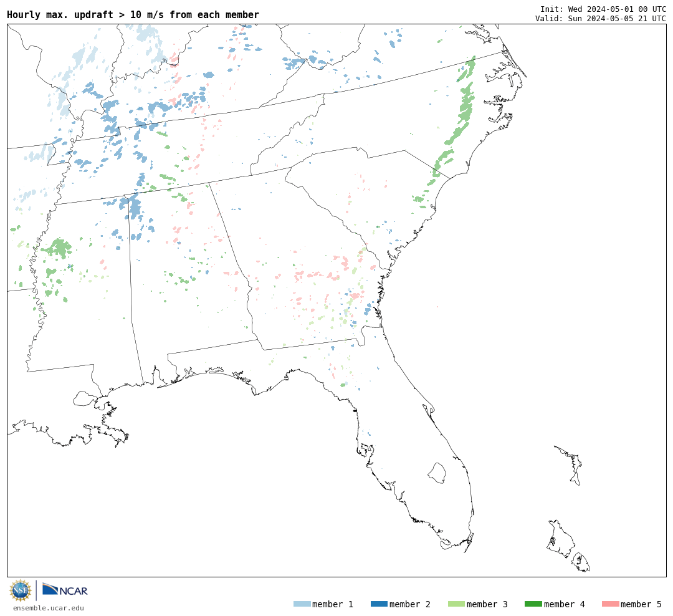Click the member 1 light blue swatch
673x616 pixels.
(302, 604)
